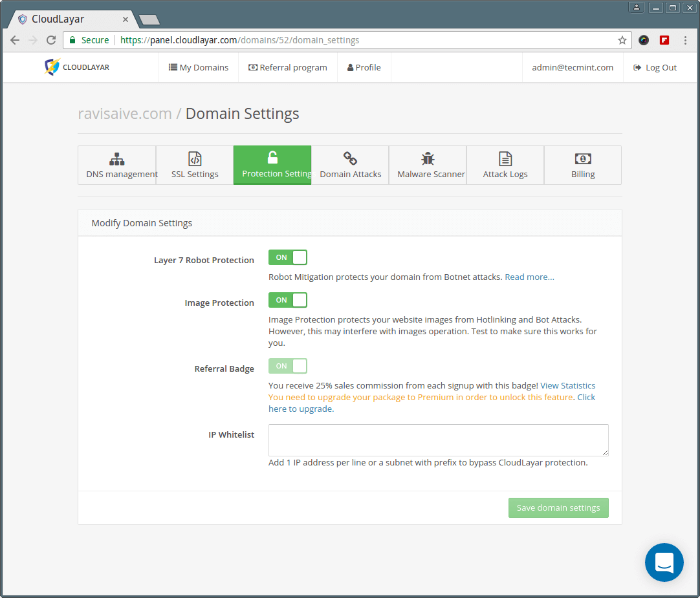Disable the Image Protection switch

288,300
